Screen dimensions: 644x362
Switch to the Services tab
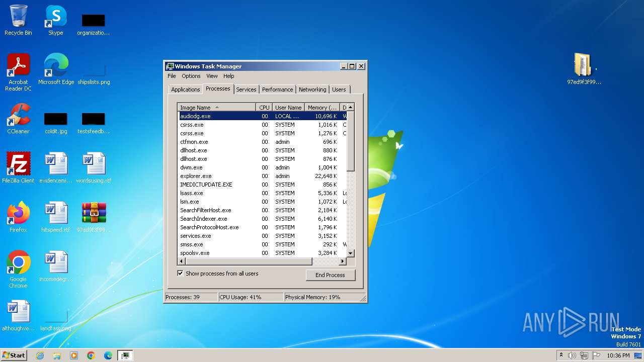246,89
